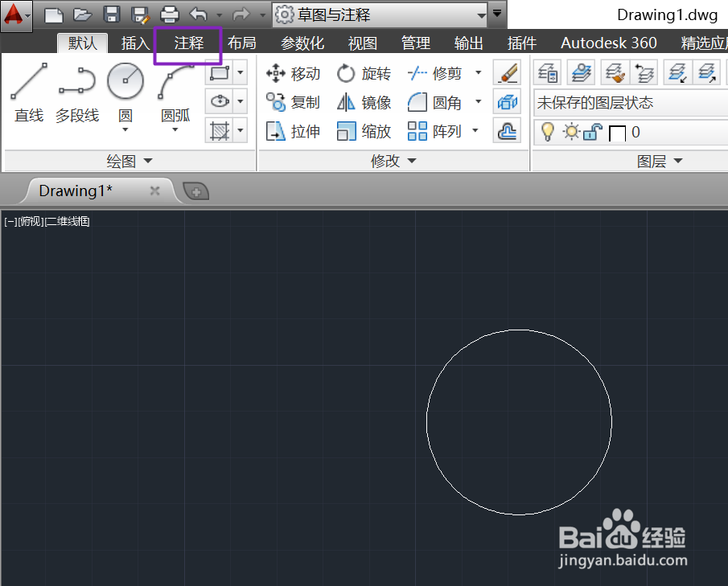Open Layer Properties manager icon
This screenshot has height=586, width=728.
click(548, 73)
